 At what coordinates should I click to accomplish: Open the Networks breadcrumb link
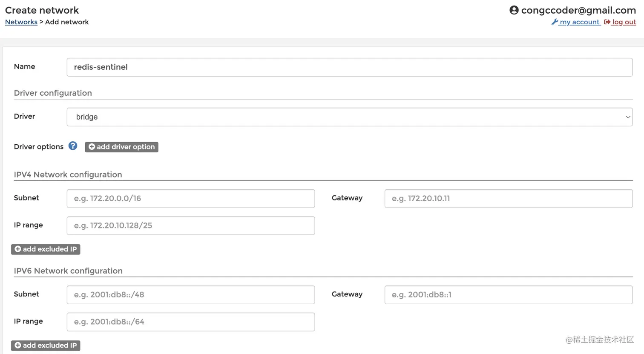point(21,22)
